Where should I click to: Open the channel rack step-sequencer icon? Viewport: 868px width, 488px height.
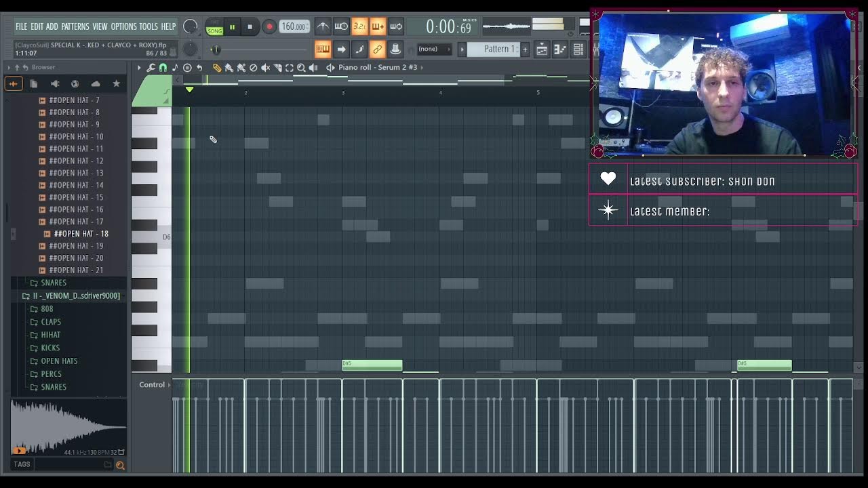[578, 49]
